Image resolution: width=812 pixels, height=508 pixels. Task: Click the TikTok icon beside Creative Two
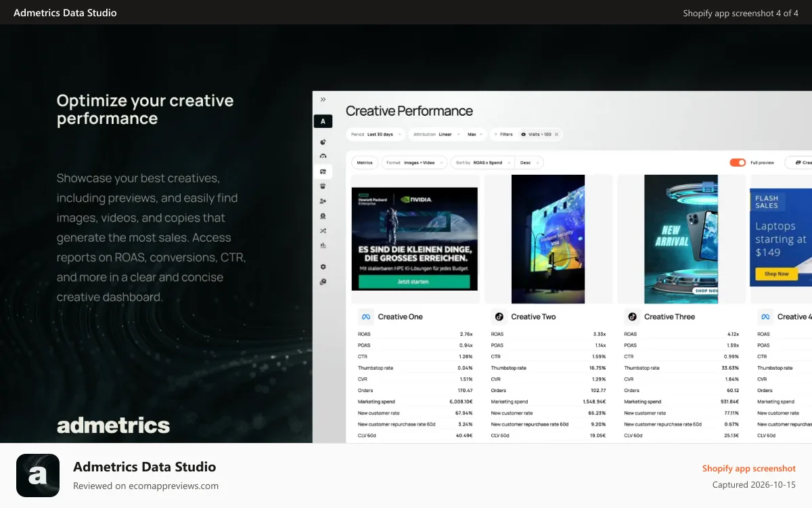coord(499,316)
